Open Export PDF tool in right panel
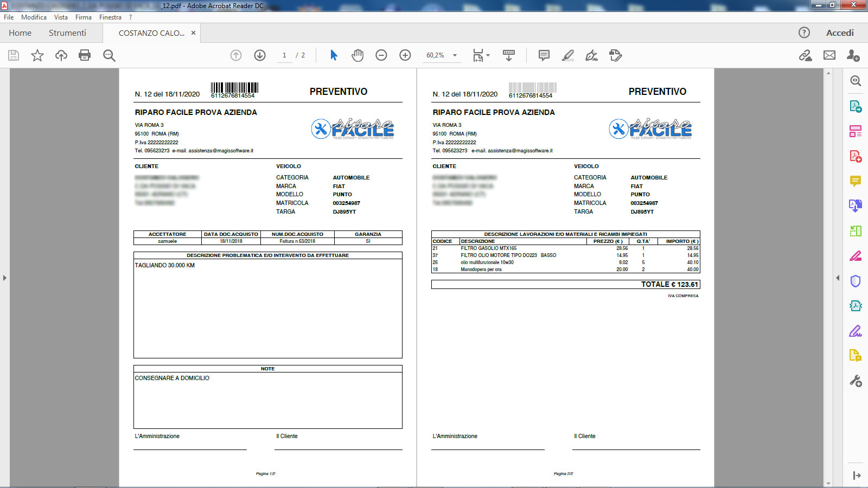 coord(856,106)
